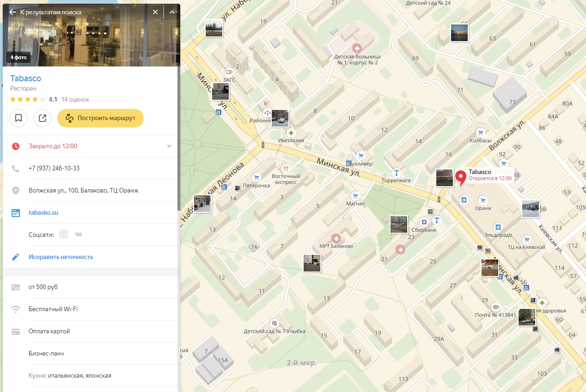This screenshot has height=392, width=586.
Task: Open photo thumbnail next to Tabasco pin
Action: (x=445, y=178)
